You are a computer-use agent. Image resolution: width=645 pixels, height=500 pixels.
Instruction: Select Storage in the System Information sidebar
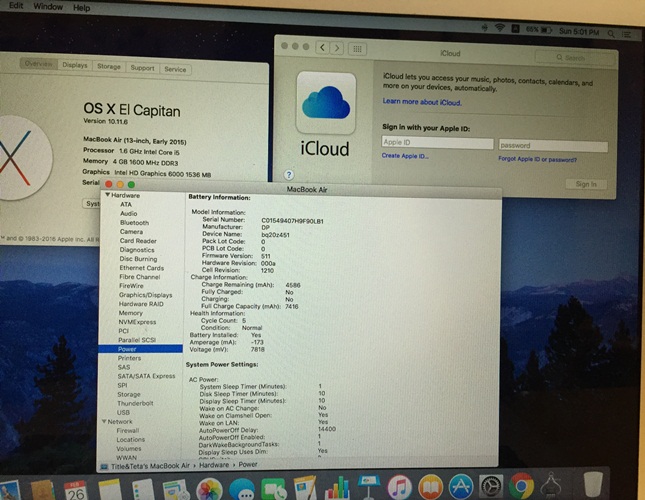(x=129, y=394)
